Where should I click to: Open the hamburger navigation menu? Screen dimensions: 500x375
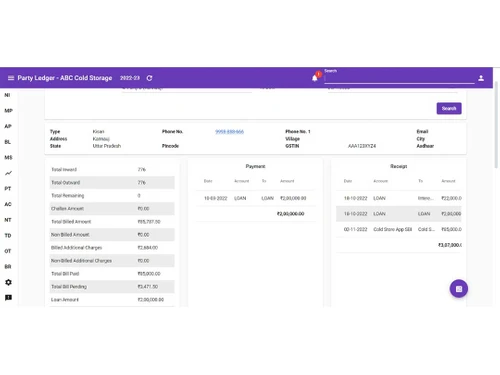[x=11, y=78]
